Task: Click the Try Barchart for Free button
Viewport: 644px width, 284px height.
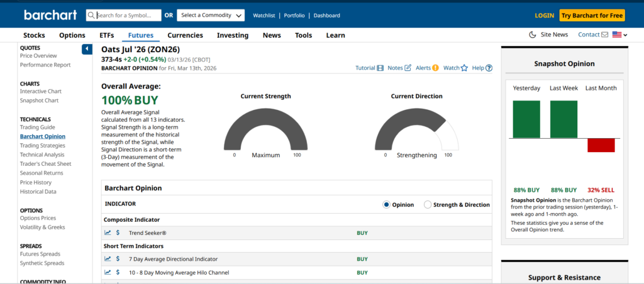Action: click(x=592, y=15)
